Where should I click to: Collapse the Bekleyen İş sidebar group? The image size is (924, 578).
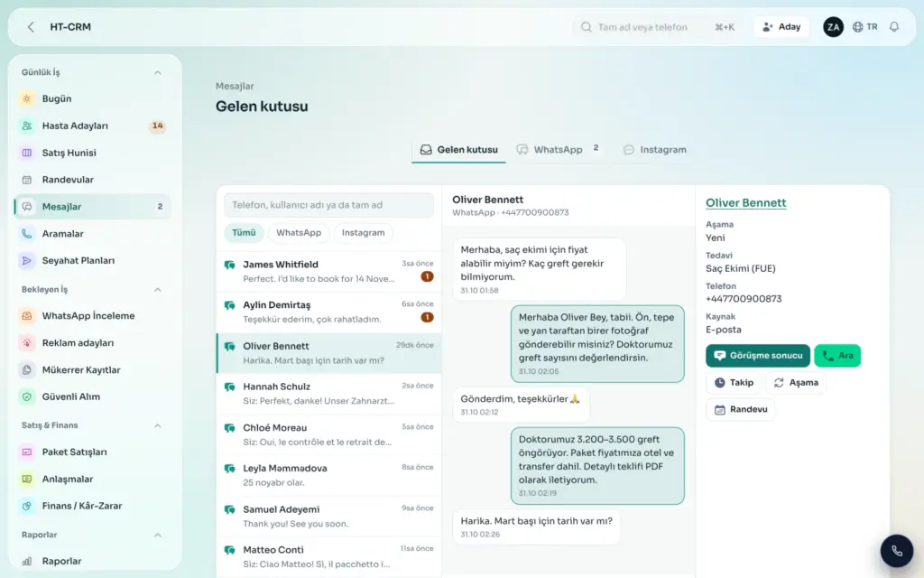[x=157, y=290]
